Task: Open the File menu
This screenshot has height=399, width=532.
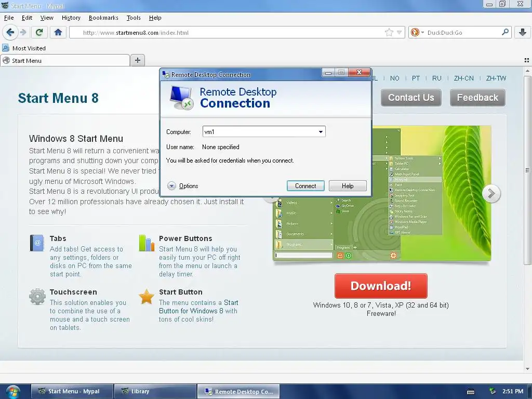Action: click(x=9, y=18)
